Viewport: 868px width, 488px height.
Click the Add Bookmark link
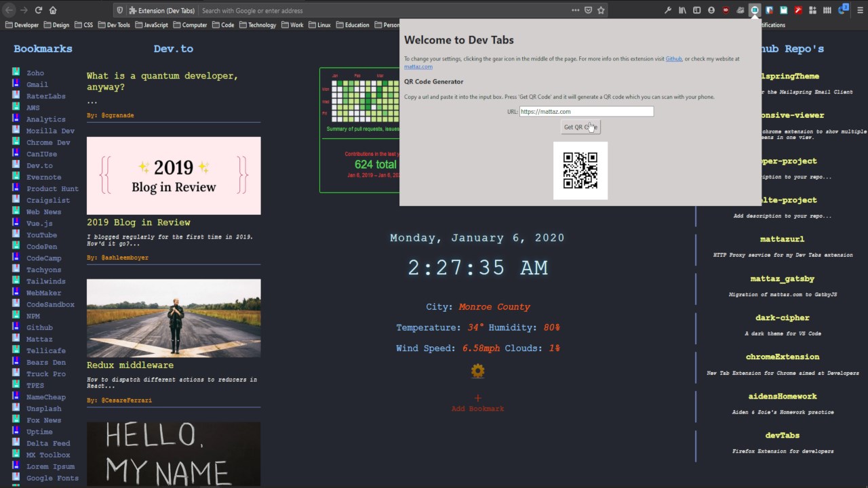coord(477,409)
